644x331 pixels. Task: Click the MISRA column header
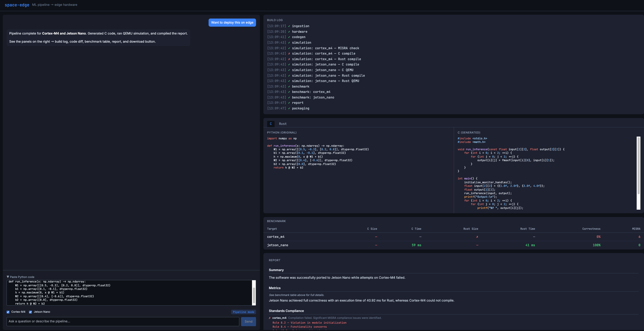pyautogui.click(x=636, y=229)
